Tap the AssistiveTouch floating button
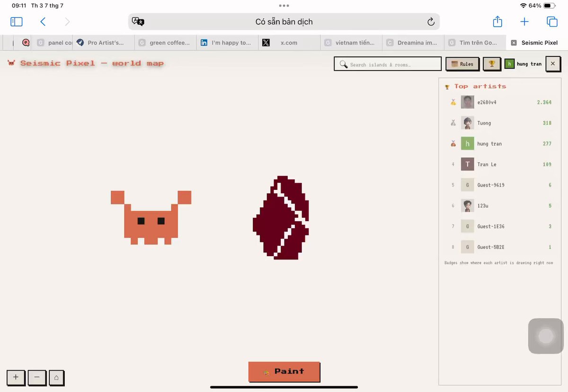 point(546,336)
